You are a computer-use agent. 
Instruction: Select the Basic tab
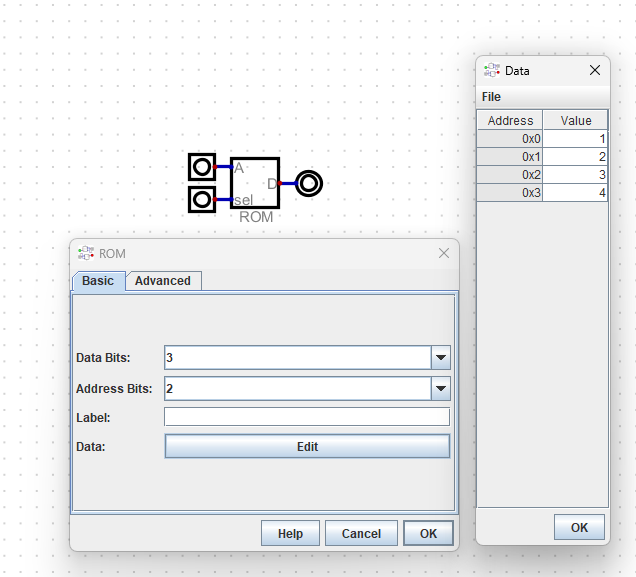tap(98, 281)
